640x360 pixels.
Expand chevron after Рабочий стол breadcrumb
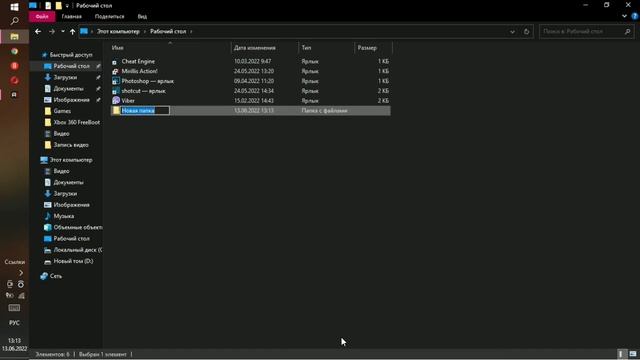tap(191, 31)
